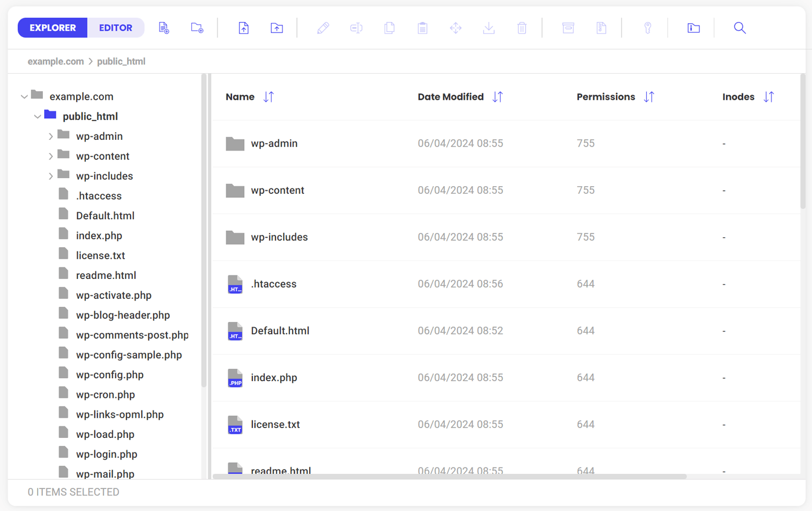Image resolution: width=812 pixels, height=511 pixels.
Task: Select the EXPLORER tab
Action: coord(52,27)
